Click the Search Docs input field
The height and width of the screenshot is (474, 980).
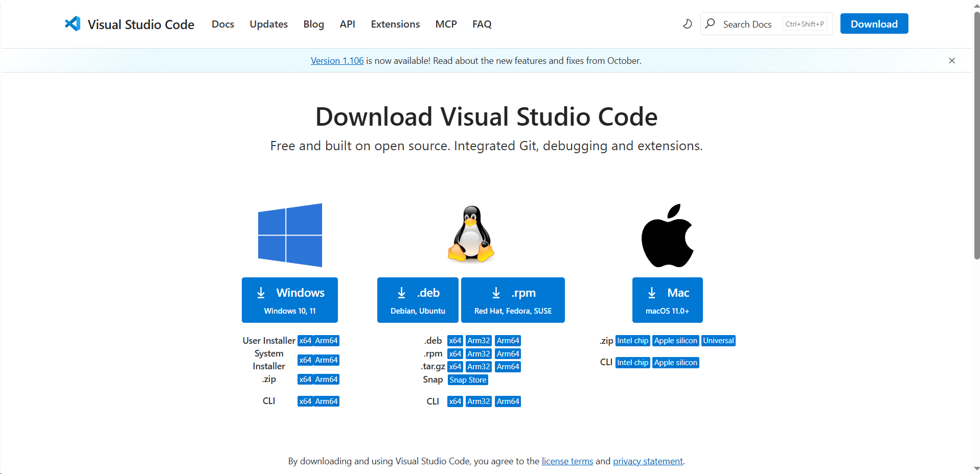[x=766, y=23]
